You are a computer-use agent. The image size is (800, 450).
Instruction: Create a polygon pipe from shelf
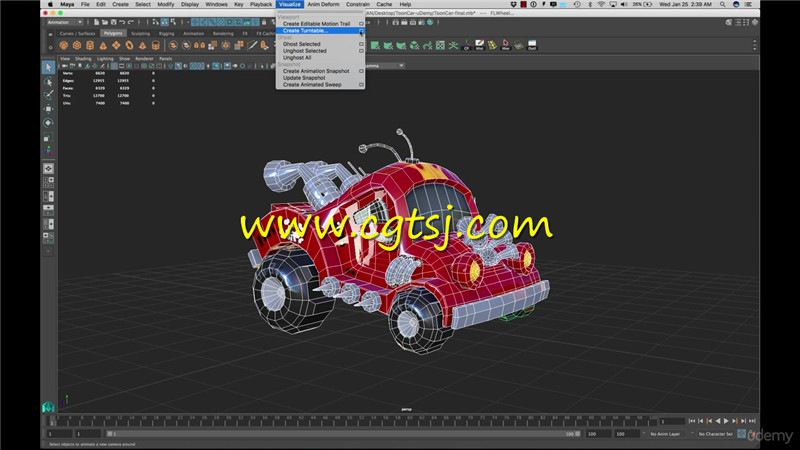coord(156,45)
